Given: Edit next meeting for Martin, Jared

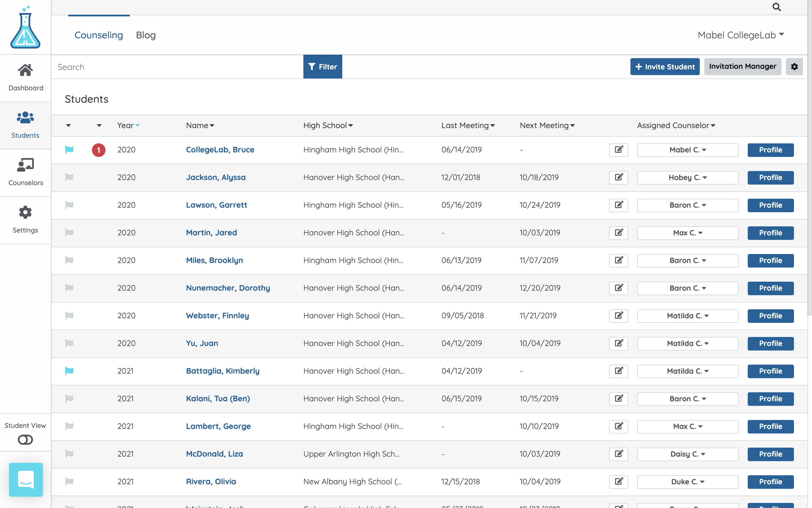Looking at the screenshot, I should (618, 233).
